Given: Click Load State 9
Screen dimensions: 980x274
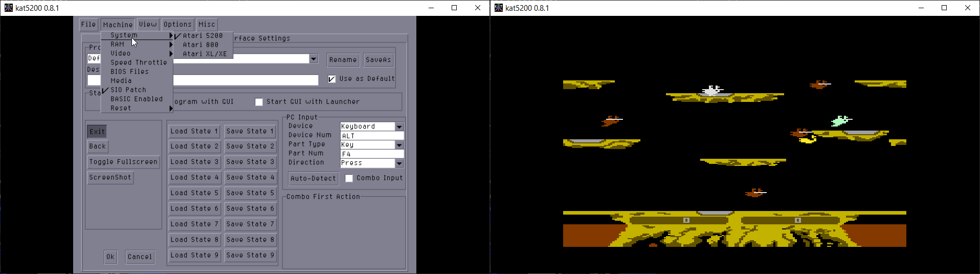Looking at the screenshot, I should click(194, 255).
